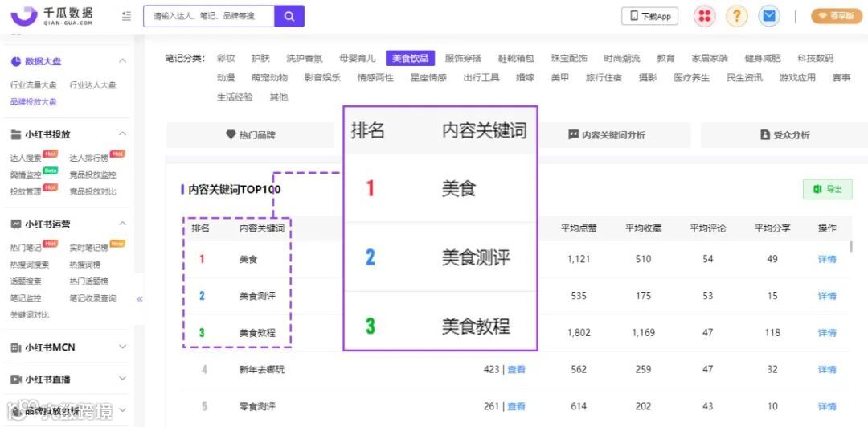Open the blue mail messages icon
Viewport: 868px width, 427px height.
[769, 17]
